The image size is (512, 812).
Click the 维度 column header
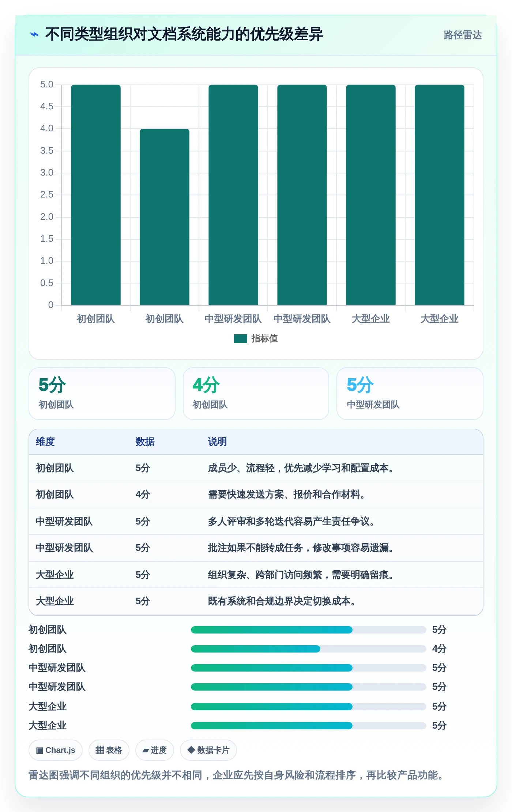coord(45,442)
